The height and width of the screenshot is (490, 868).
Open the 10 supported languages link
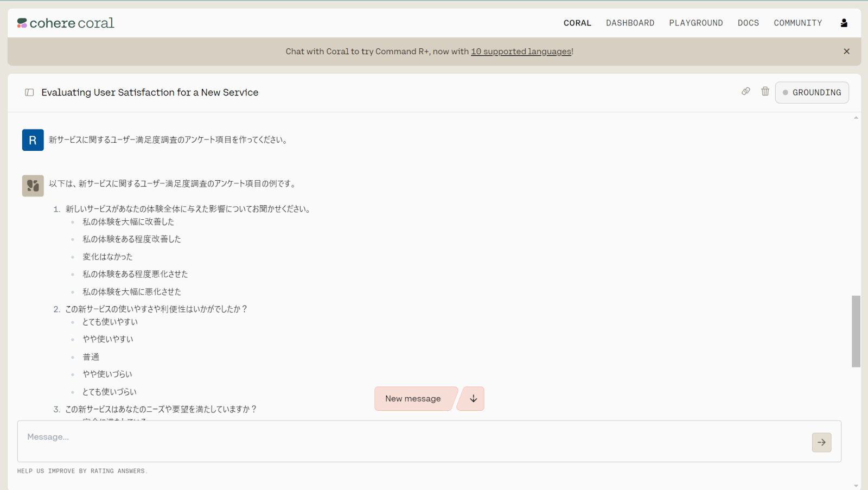(521, 52)
